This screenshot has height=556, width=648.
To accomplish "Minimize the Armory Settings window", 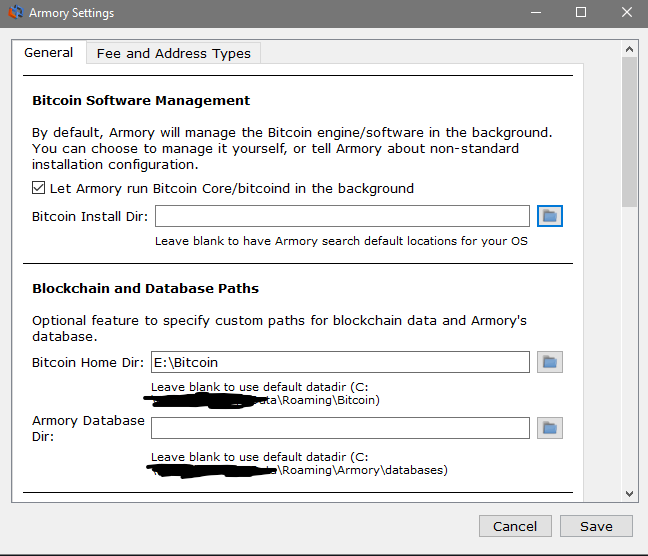I will point(536,12).
